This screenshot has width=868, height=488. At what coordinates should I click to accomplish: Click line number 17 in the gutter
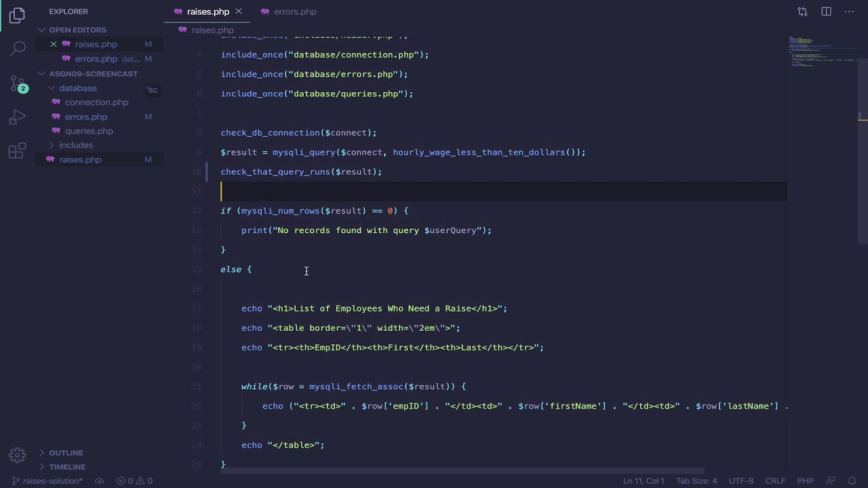pos(197,308)
